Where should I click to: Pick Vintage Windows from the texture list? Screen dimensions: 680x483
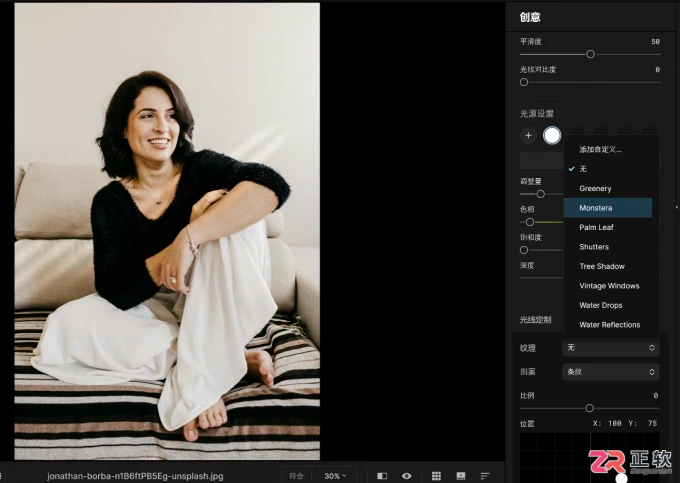tap(608, 286)
